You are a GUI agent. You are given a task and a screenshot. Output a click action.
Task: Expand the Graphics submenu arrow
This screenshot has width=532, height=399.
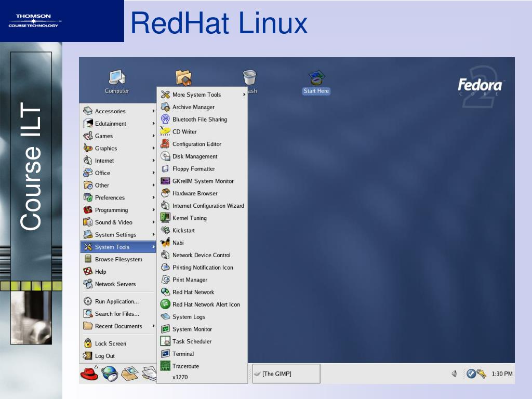153,148
